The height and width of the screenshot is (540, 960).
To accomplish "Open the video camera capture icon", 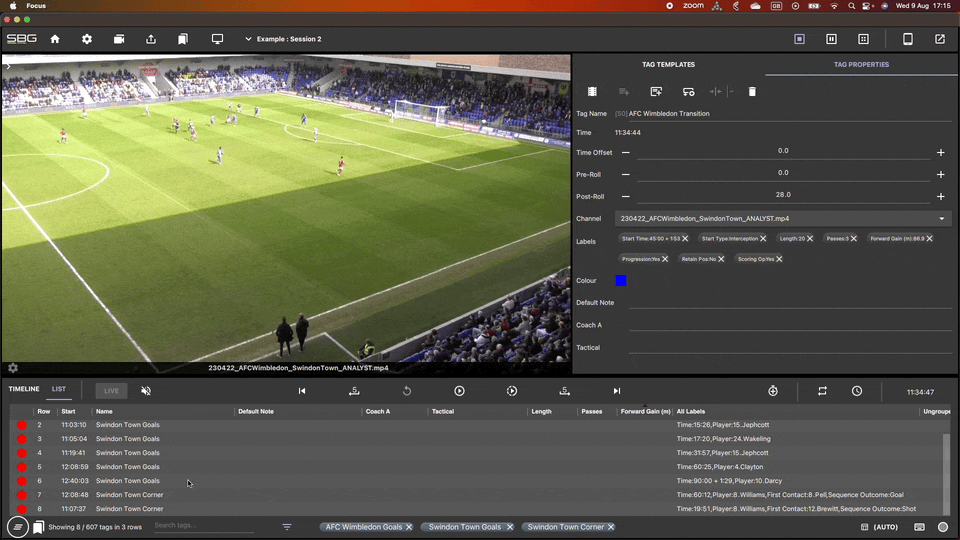I will pos(119,39).
